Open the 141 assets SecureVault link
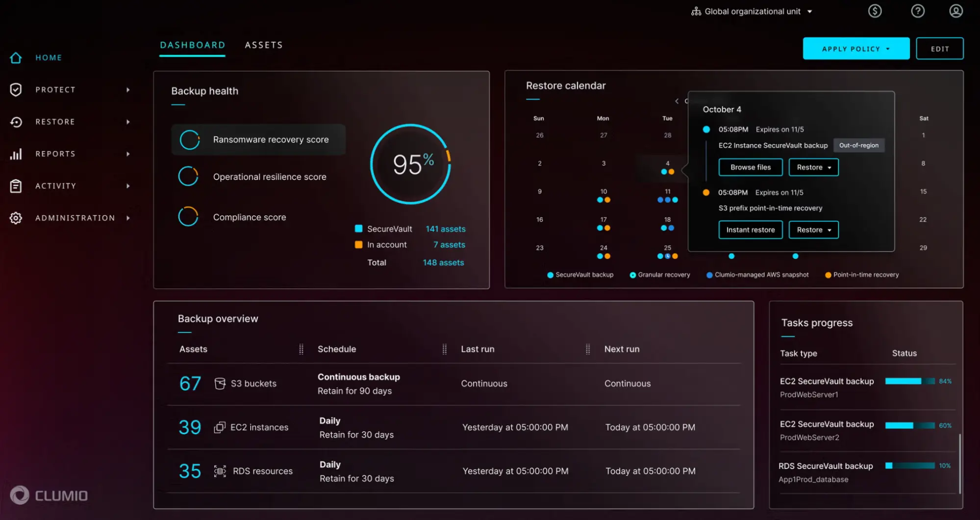This screenshot has width=980, height=520. coord(445,229)
